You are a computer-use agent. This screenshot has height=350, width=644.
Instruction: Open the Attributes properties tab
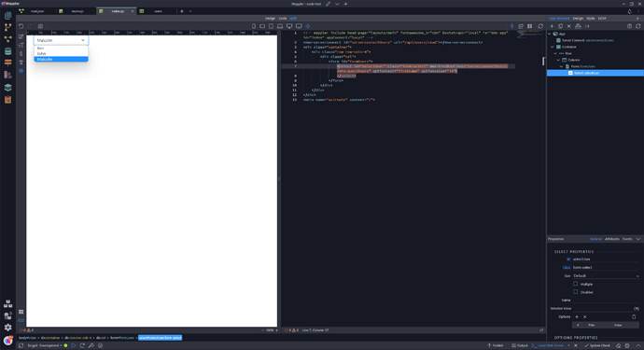612,239
